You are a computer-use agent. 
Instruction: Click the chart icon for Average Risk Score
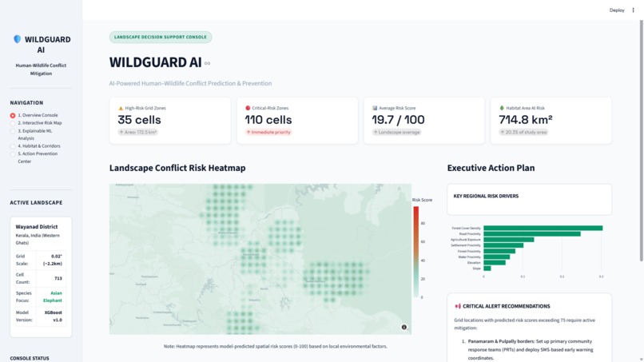point(375,108)
